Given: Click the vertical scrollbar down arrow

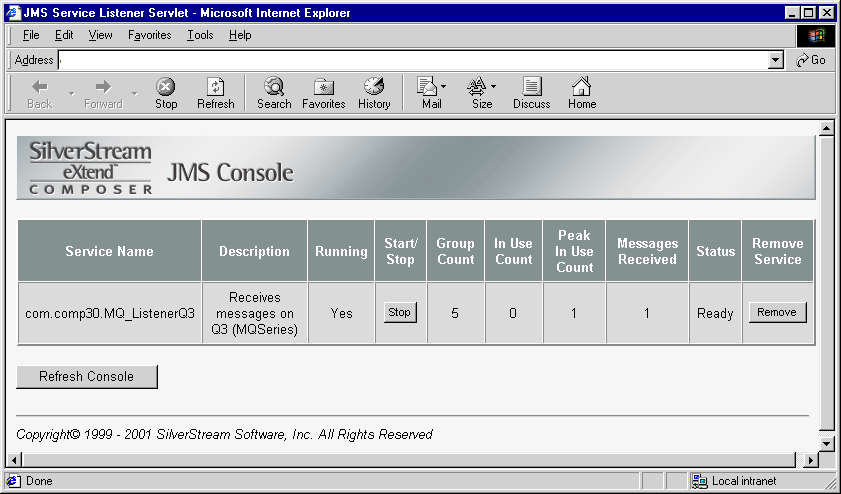Looking at the screenshot, I should 826,444.
